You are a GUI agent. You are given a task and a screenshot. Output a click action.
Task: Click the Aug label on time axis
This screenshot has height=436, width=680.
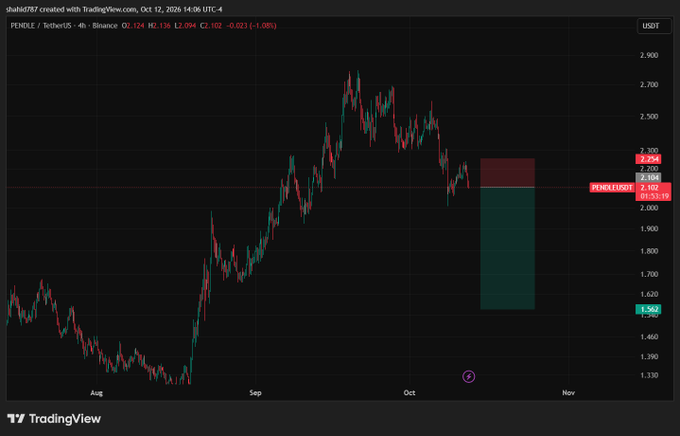(96, 393)
